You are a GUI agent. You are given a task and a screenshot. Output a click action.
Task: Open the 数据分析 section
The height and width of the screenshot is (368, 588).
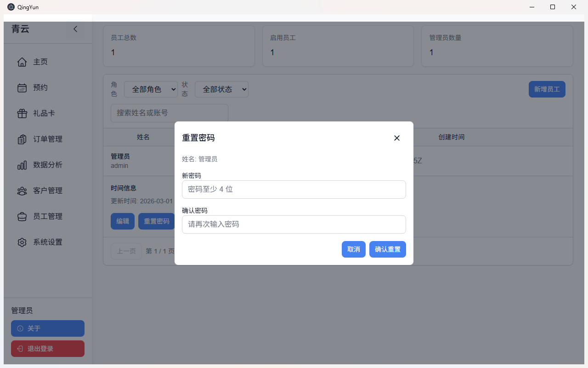(x=48, y=165)
